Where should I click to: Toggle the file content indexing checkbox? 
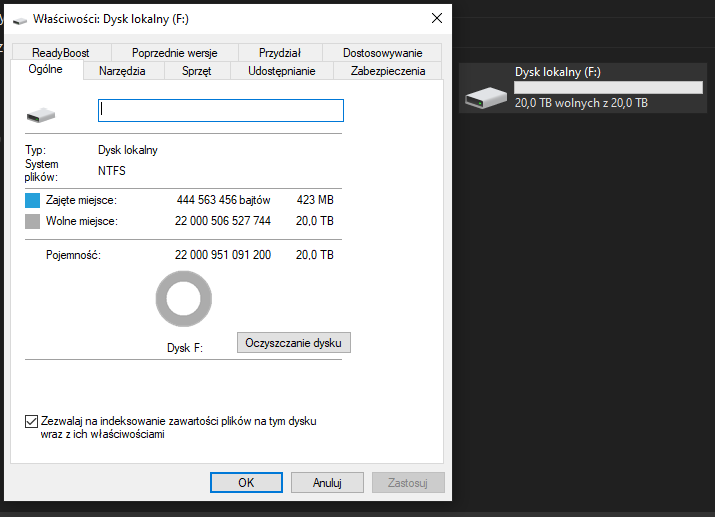point(31,422)
